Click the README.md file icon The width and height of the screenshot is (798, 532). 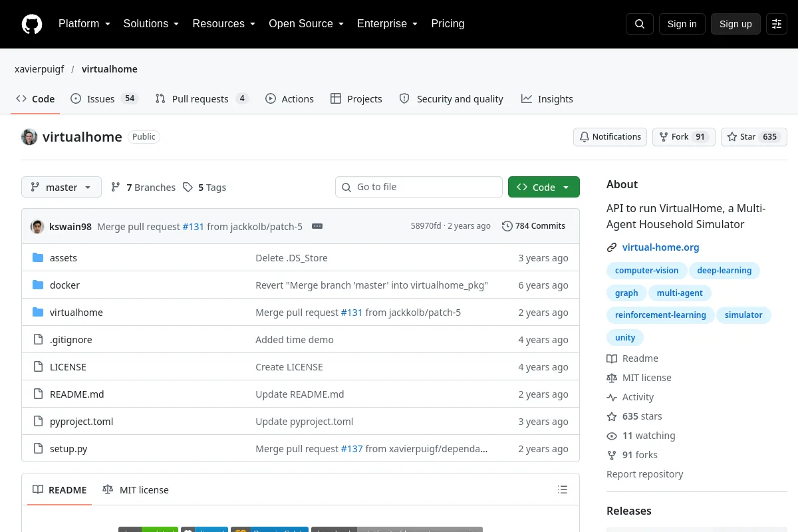coord(38,394)
